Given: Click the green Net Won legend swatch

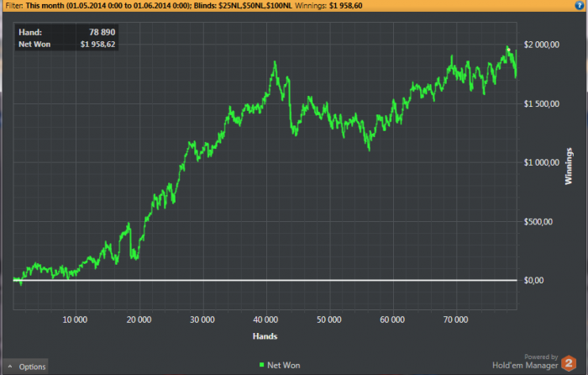Looking at the screenshot, I should (x=262, y=364).
